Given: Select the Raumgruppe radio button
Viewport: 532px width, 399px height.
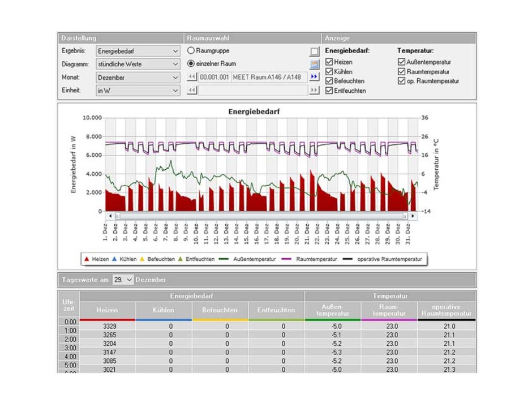Looking at the screenshot, I should point(191,51).
